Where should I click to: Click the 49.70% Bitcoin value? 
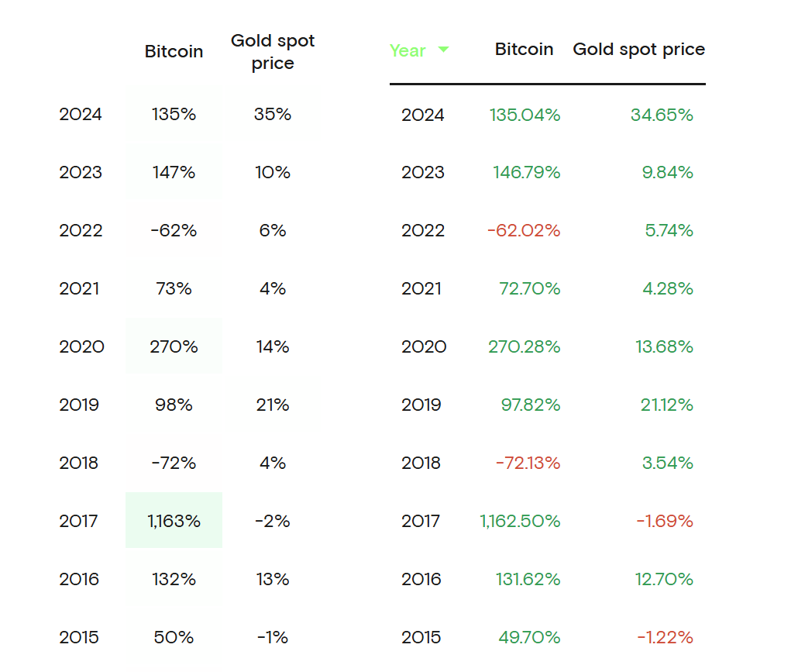[x=529, y=637]
